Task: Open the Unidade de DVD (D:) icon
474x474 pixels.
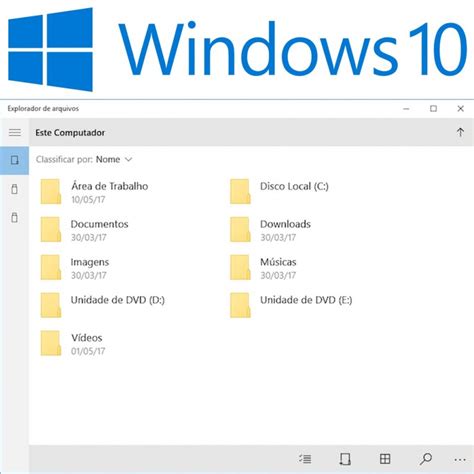Action: tap(51, 305)
